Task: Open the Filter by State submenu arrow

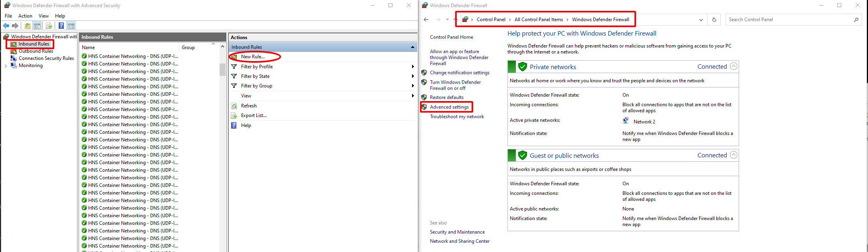Action: [413, 76]
